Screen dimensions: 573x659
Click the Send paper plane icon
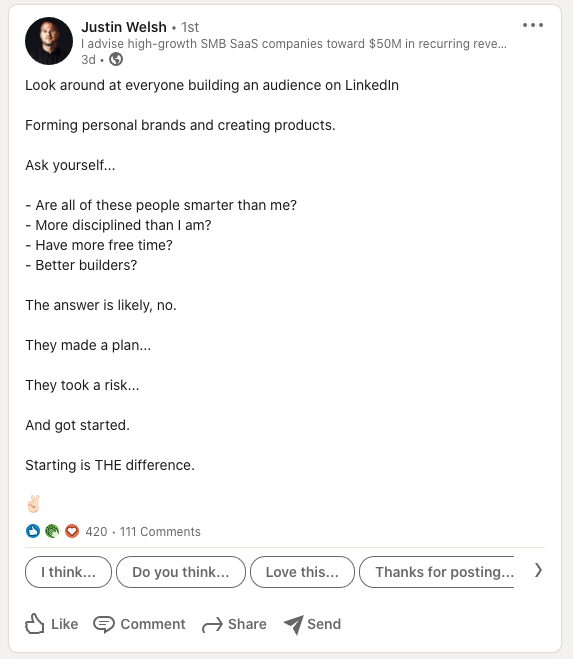pos(293,624)
